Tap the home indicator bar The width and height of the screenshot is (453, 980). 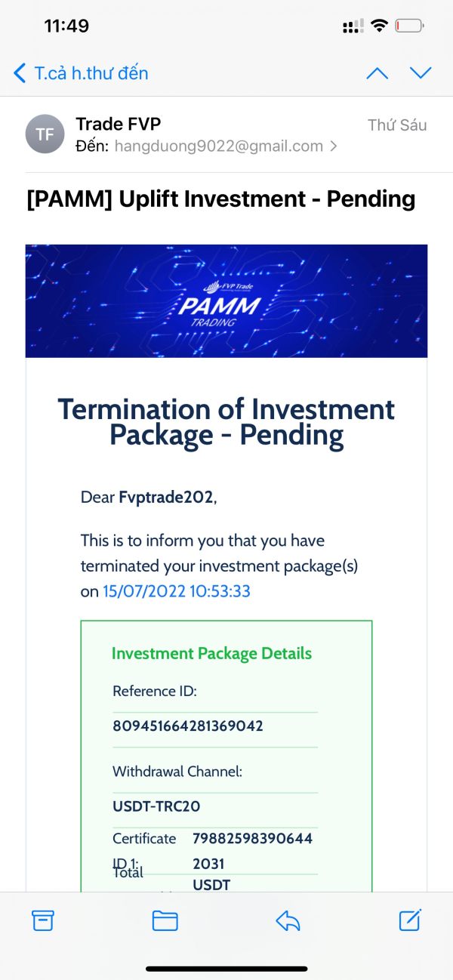click(x=226, y=969)
